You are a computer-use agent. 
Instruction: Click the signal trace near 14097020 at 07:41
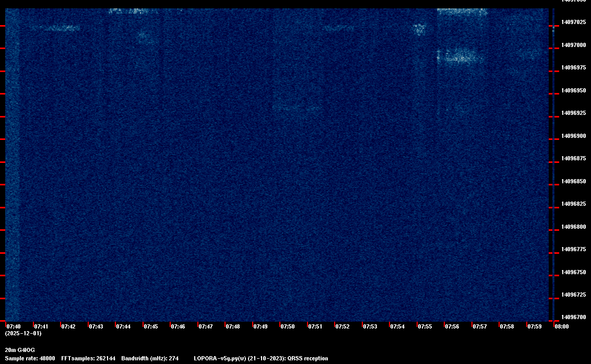tap(55, 28)
